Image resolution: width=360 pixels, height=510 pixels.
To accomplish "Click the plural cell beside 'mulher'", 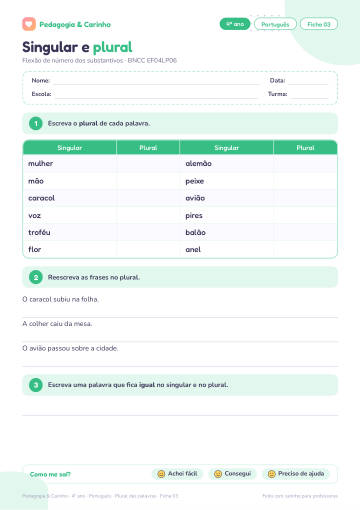I will (148, 163).
